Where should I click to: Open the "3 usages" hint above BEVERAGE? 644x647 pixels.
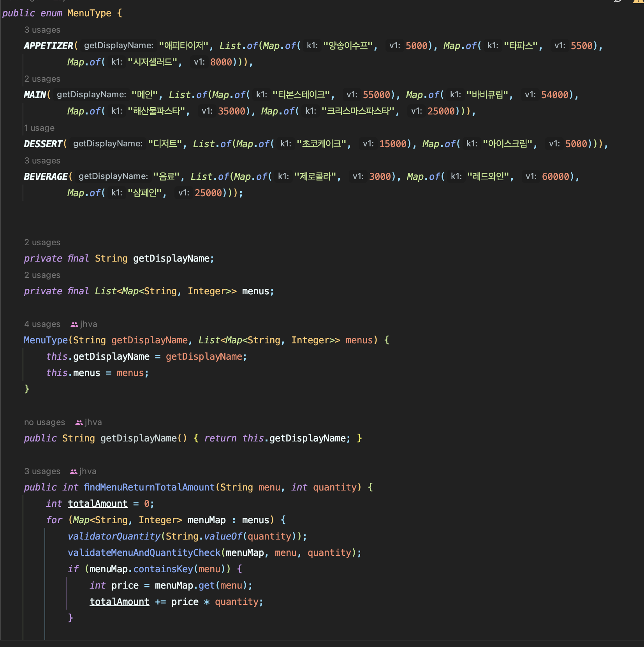coord(42,161)
